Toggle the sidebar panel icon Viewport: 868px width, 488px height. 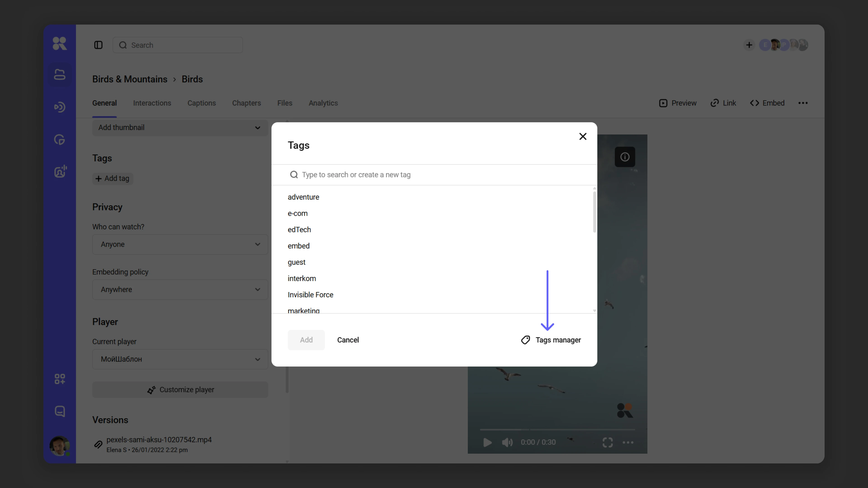click(x=98, y=45)
